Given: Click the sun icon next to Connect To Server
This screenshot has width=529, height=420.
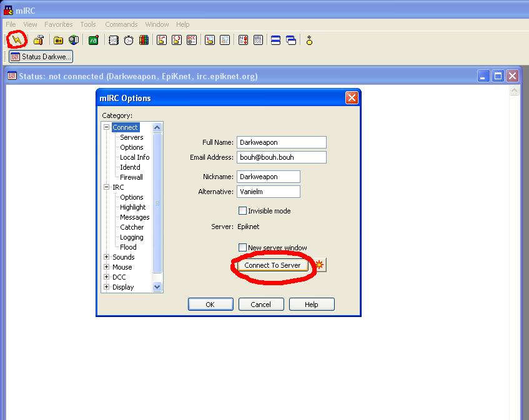Looking at the screenshot, I should (320, 265).
